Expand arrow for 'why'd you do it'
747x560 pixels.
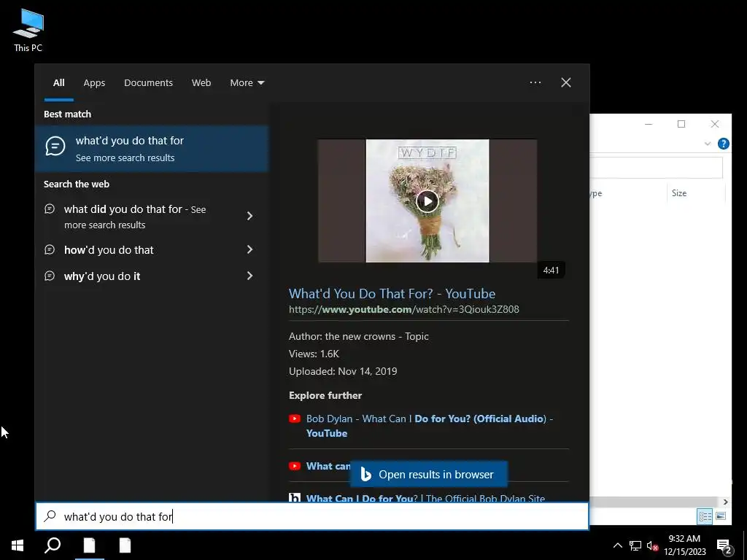pos(249,276)
